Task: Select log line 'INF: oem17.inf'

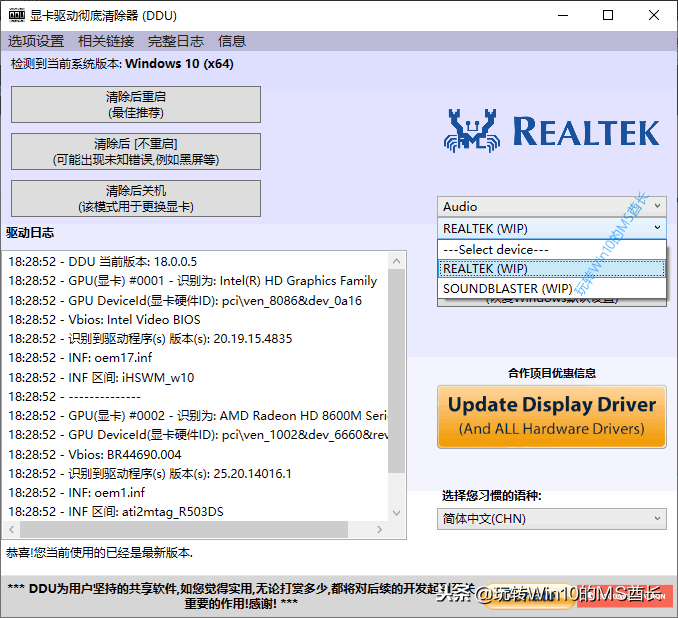Action: tap(80, 358)
